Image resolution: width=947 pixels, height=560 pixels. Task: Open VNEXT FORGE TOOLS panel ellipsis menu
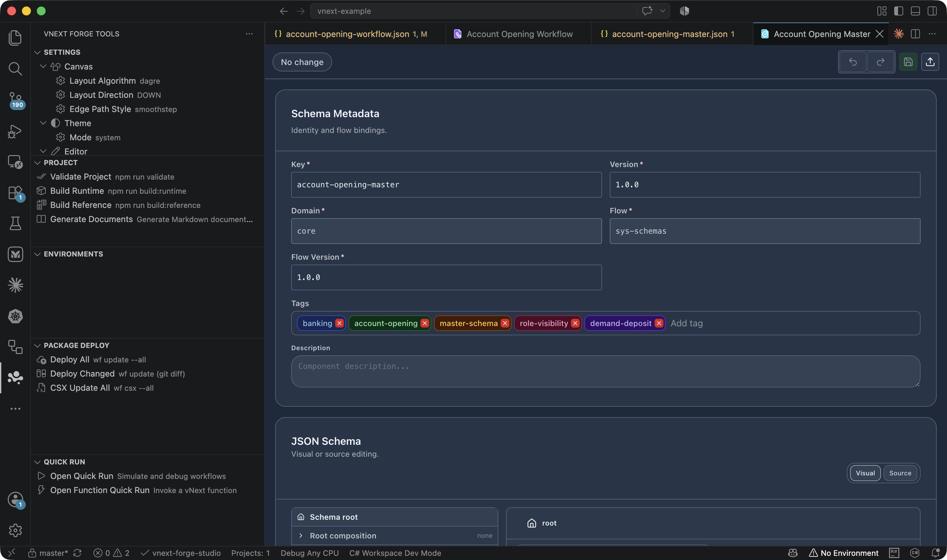click(x=249, y=33)
